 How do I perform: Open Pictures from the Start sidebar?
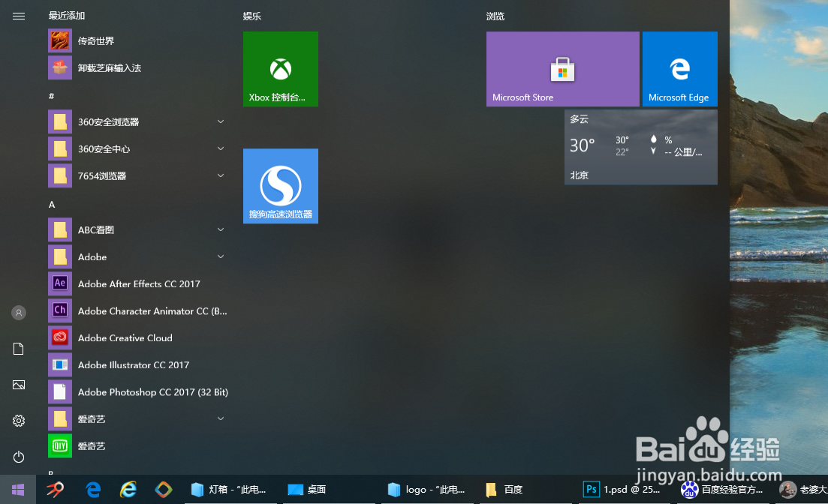click(19, 385)
